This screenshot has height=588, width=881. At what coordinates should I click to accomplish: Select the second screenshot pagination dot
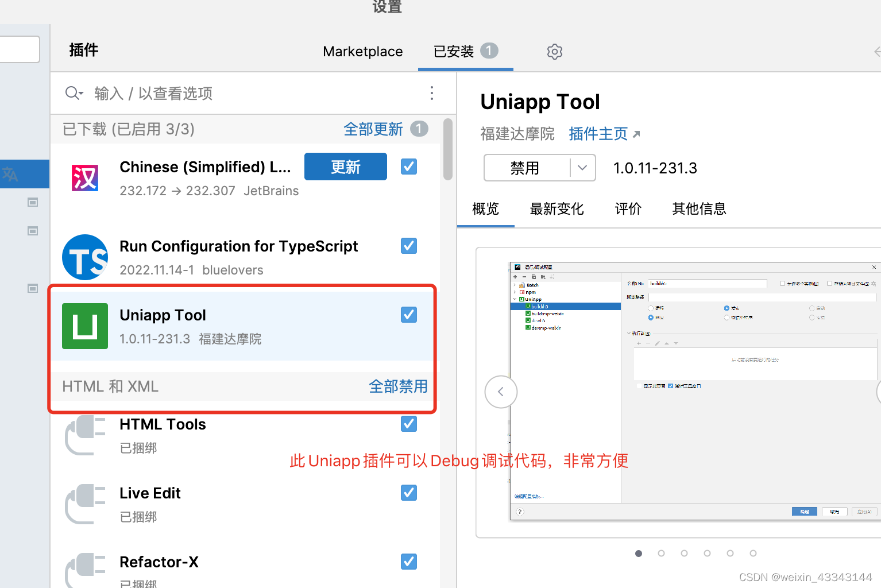(662, 553)
